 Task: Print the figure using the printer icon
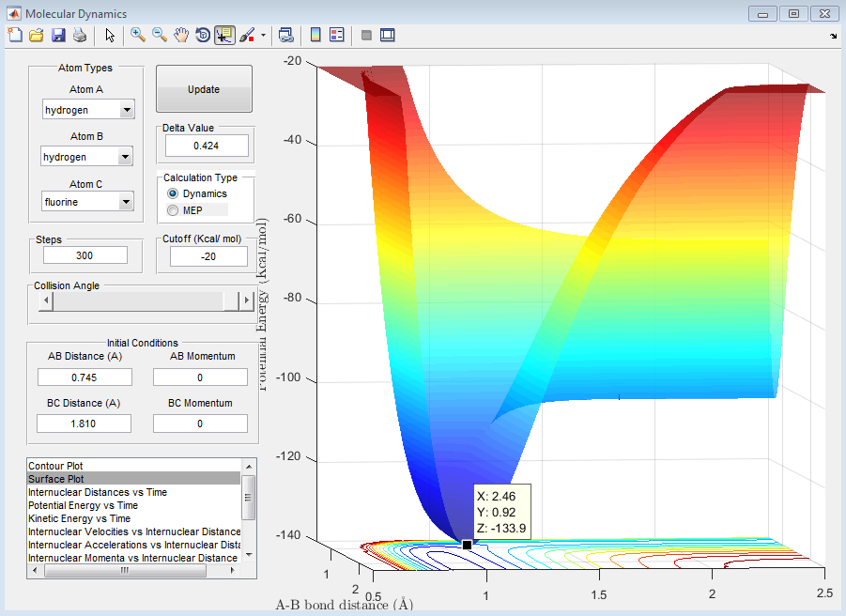click(x=80, y=36)
